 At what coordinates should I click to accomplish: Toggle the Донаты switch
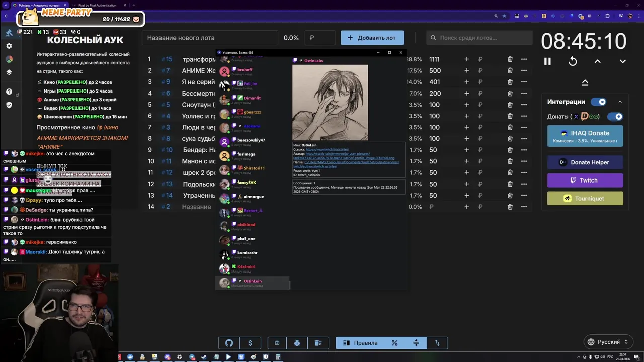coord(615,116)
